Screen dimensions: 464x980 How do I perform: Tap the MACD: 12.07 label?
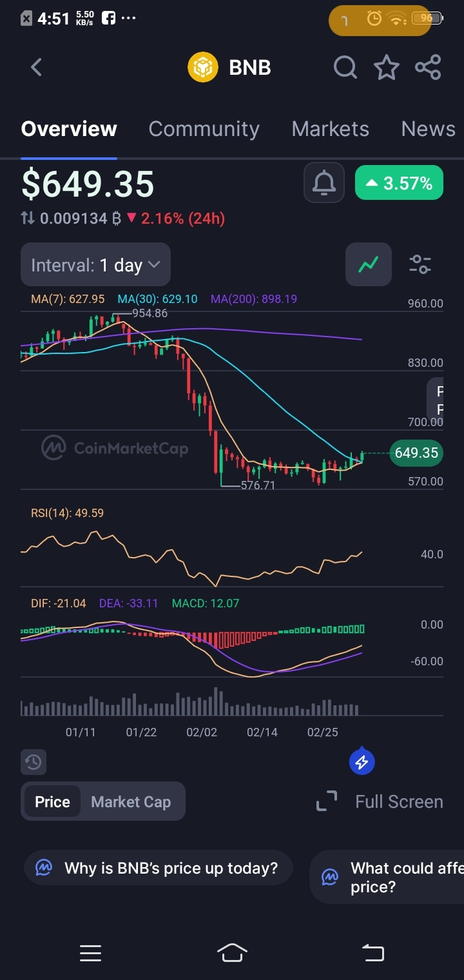206,603
